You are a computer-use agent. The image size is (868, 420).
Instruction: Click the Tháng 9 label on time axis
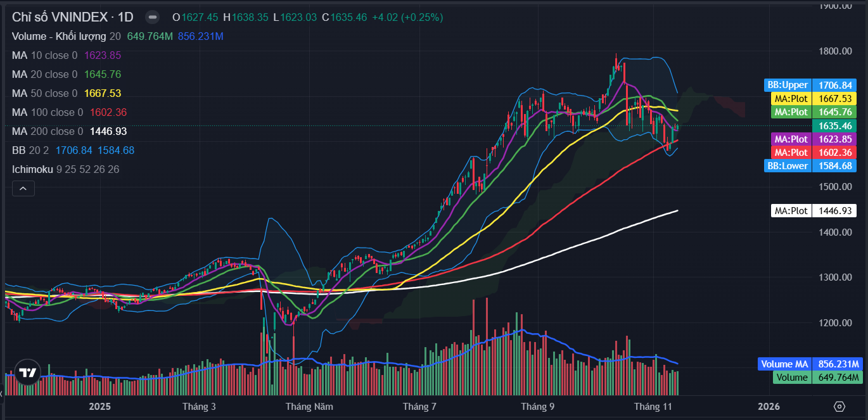coord(538,406)
